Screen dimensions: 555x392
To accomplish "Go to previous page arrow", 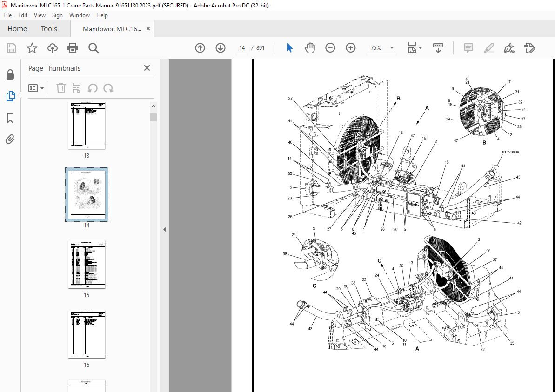I will click(200, 48).
